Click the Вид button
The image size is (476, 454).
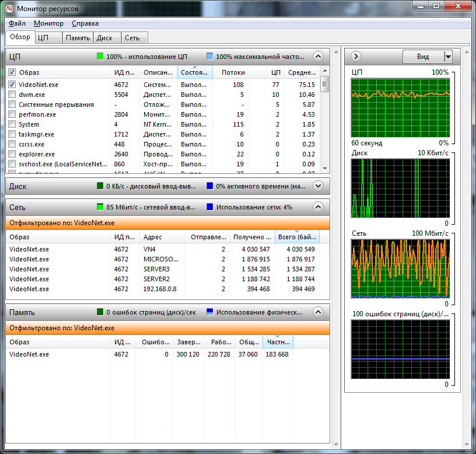[423, 57]
